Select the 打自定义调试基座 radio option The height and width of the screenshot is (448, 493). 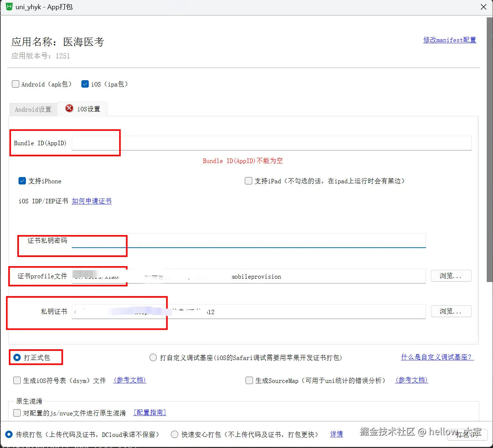point(153,357)
